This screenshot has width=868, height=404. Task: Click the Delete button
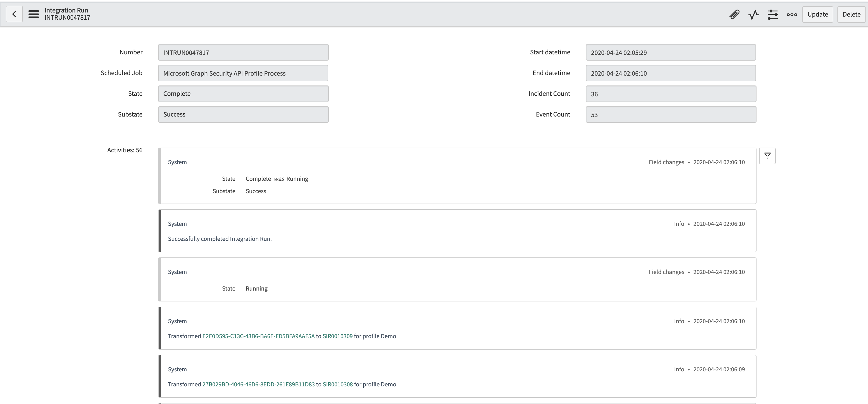click(x=851, y=15)
